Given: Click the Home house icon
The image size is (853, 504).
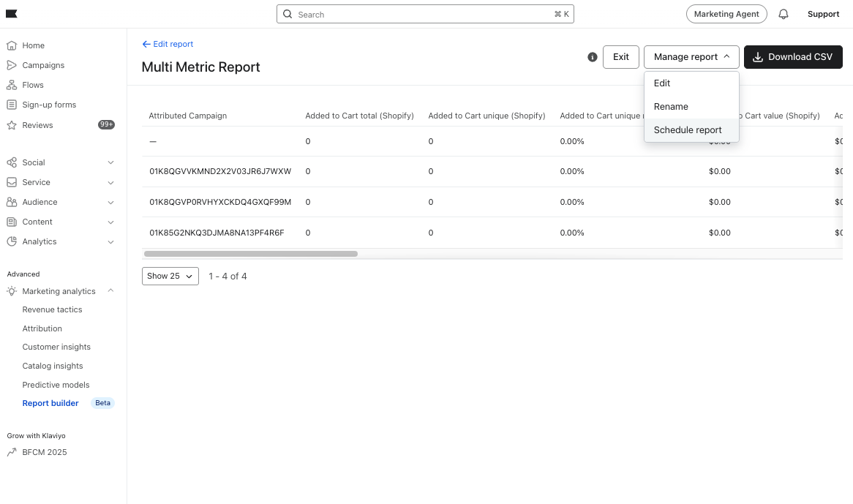Looking at the screenshot, I should (12, 45).
